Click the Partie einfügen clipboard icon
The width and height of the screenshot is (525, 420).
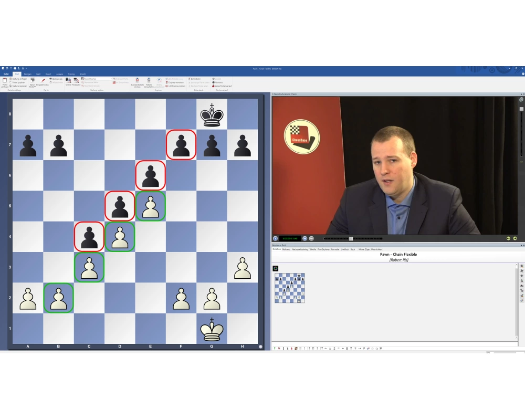pyautogui.click(x=5, y=81)
